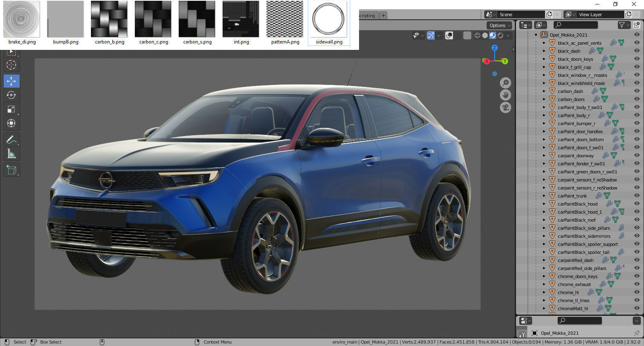Click the outliner search field

tap(576, 25)
